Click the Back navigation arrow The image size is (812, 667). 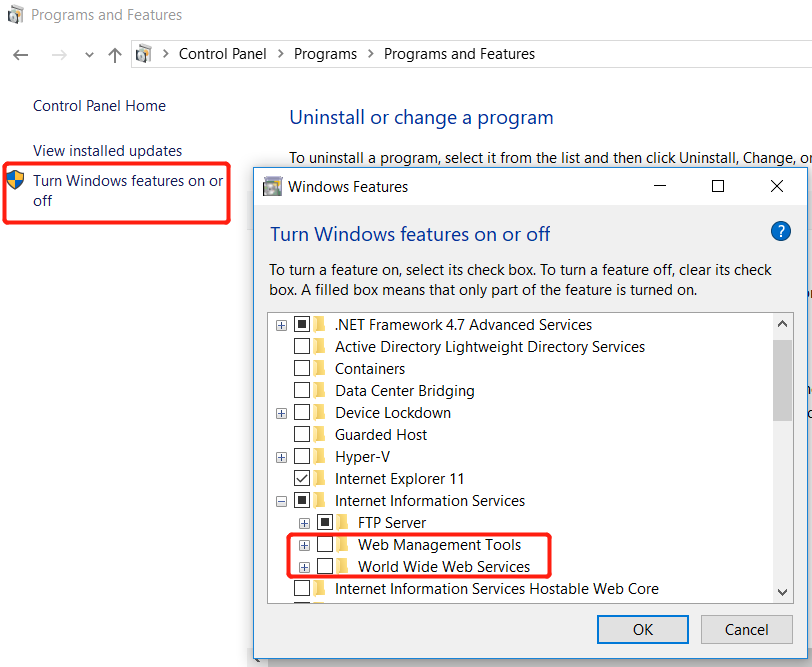tap(21, 54)
